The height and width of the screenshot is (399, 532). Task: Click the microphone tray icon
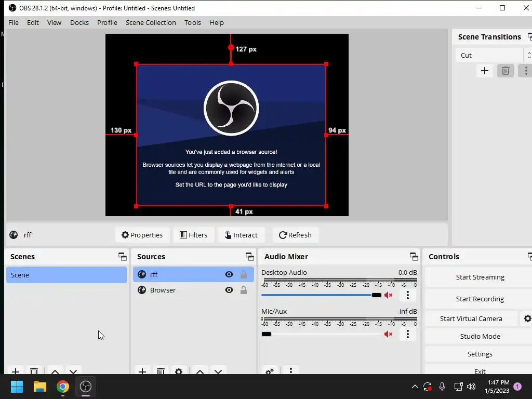point(442,387)
